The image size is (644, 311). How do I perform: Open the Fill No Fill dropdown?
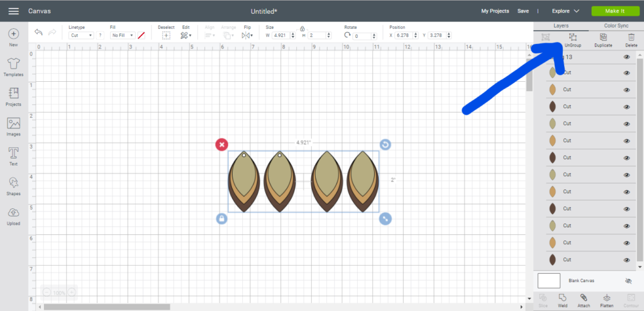[123, 35]
